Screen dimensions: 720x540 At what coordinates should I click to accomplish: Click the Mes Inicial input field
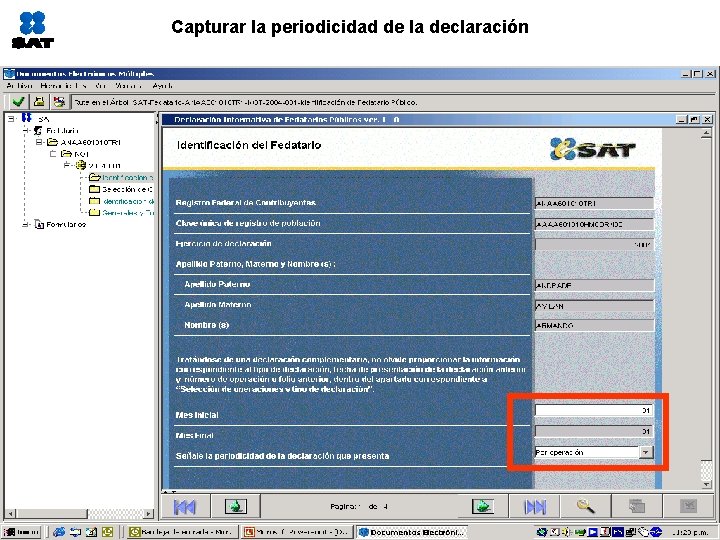(594, 411)
